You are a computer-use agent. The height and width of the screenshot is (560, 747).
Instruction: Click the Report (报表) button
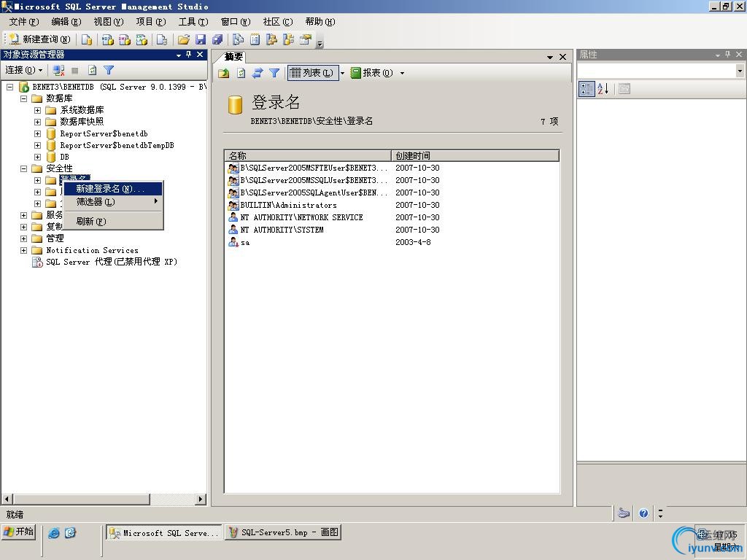pyautogui.click(x=372, y=73)
